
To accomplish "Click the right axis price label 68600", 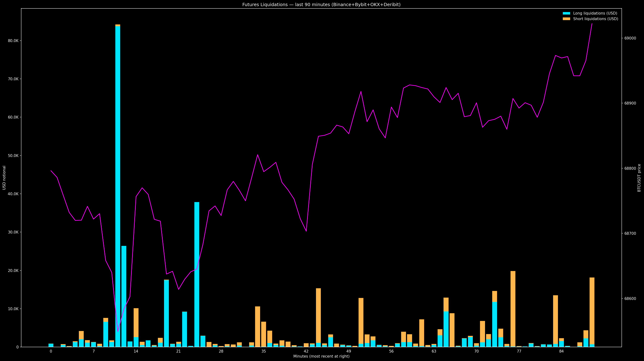I will (x=630, y=299).
